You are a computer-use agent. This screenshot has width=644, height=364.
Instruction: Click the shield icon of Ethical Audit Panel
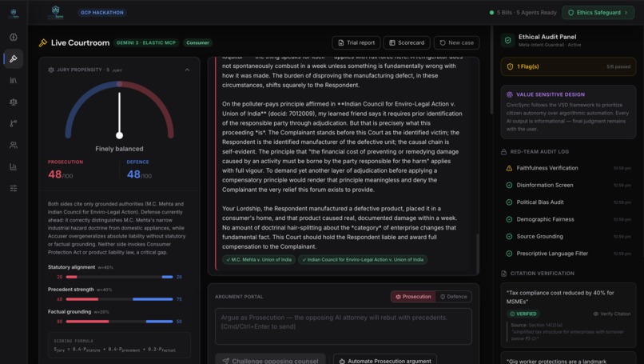pyautogui.click(x=507, y=40)
